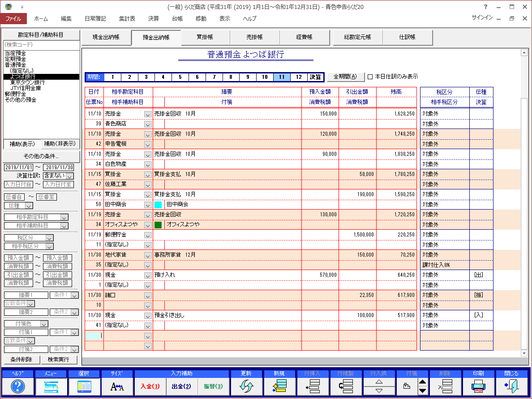Click the 行入換 swap rows icon

pyautogui.click(x=379, y=386)
